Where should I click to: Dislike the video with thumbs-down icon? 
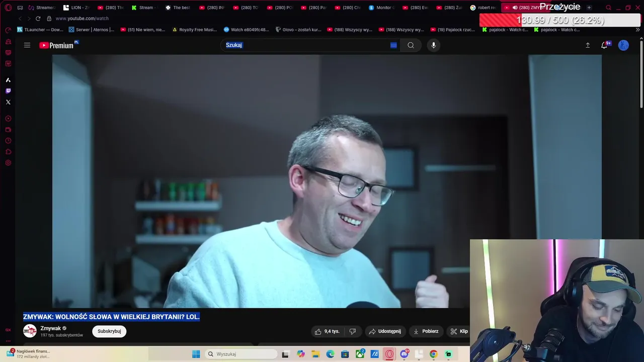(x=353, y=331)
